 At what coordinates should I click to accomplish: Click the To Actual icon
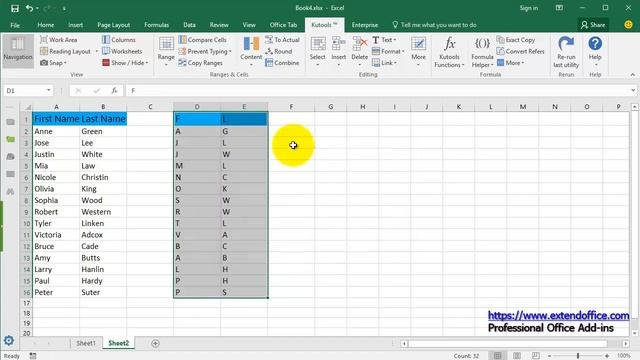(x=269, y=40)
